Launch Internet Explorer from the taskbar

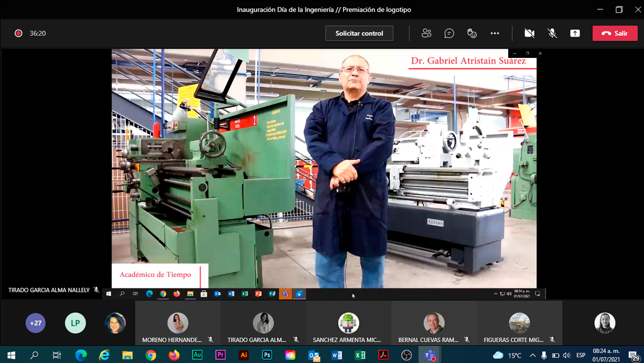coord(104,355)
